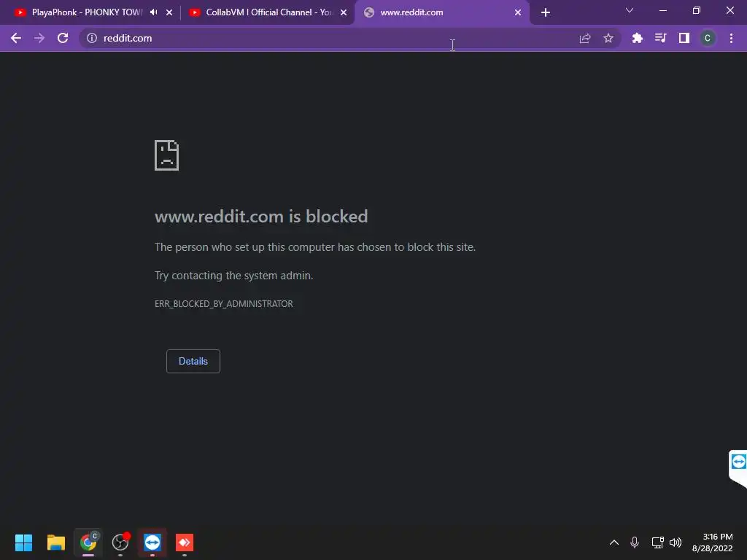The width and height of the screenshot is (747, 560).
Task: Open Chrome three-dot menu
Action: click(x=731, y=38)
